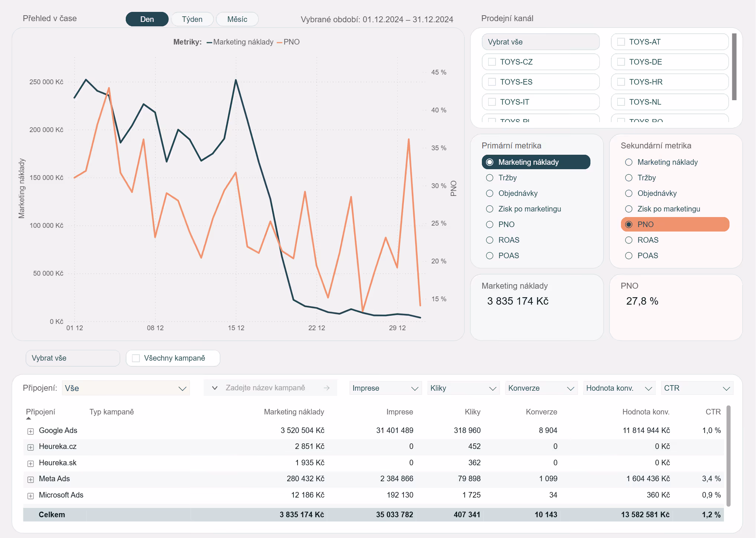Screen dimensions: 756x538
Task: Enable the Všechny kampaně checkbox
Action: point(136,358)
